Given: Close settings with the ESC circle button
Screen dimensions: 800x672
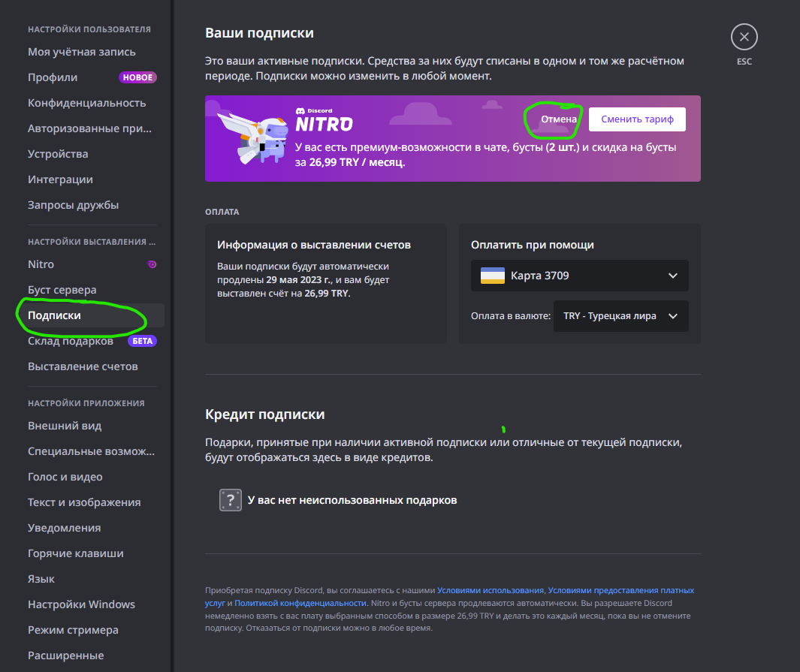Looking at the screenshot, I should tap(744, 37).
